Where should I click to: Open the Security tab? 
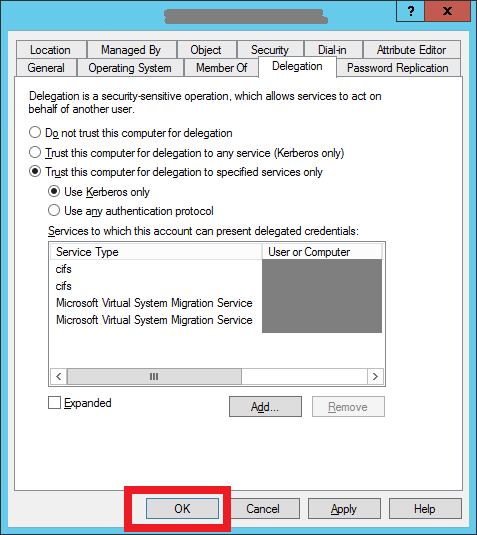click(270, 50)
